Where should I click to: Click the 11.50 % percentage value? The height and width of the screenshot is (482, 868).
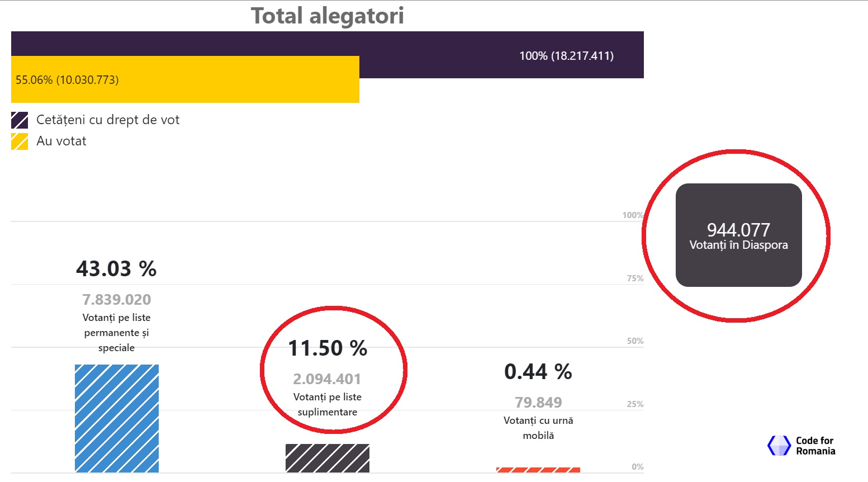[328, 348]
